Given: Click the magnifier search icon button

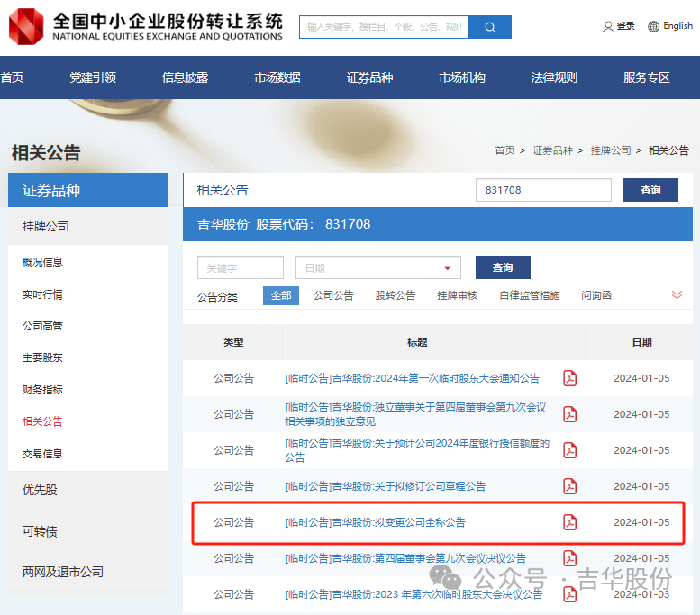Looking at the screenshot, I should 490,27.
